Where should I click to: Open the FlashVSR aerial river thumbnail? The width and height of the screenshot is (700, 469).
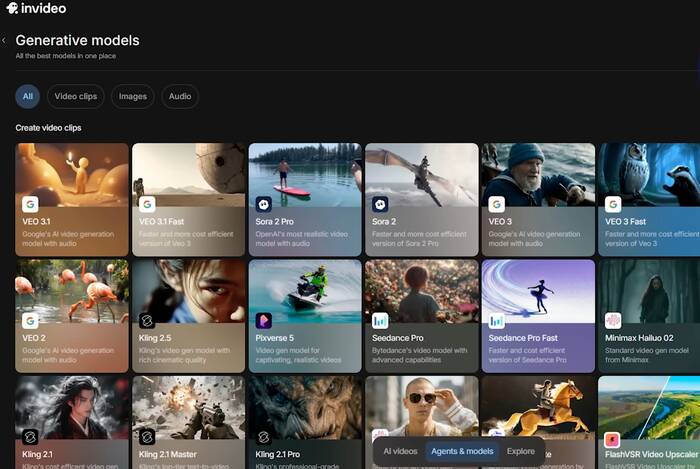point(649,407)
